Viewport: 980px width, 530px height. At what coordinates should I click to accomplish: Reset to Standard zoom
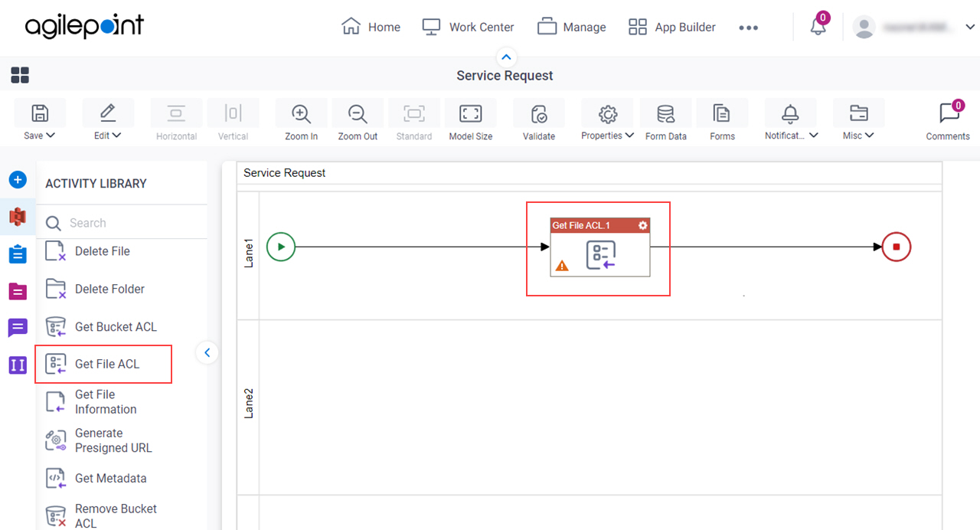414,119
